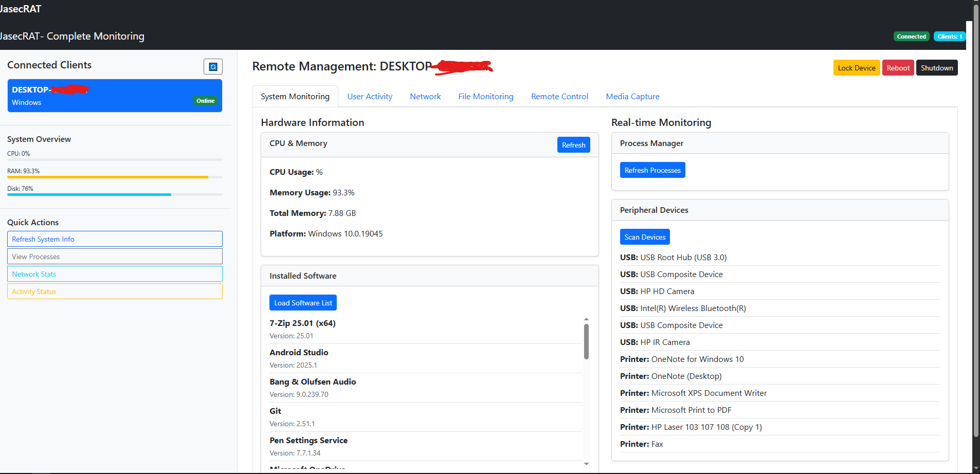Refresh the CPU & Memory information
Viewport: 980px width, 474px height.
click(x=573, y=144)
